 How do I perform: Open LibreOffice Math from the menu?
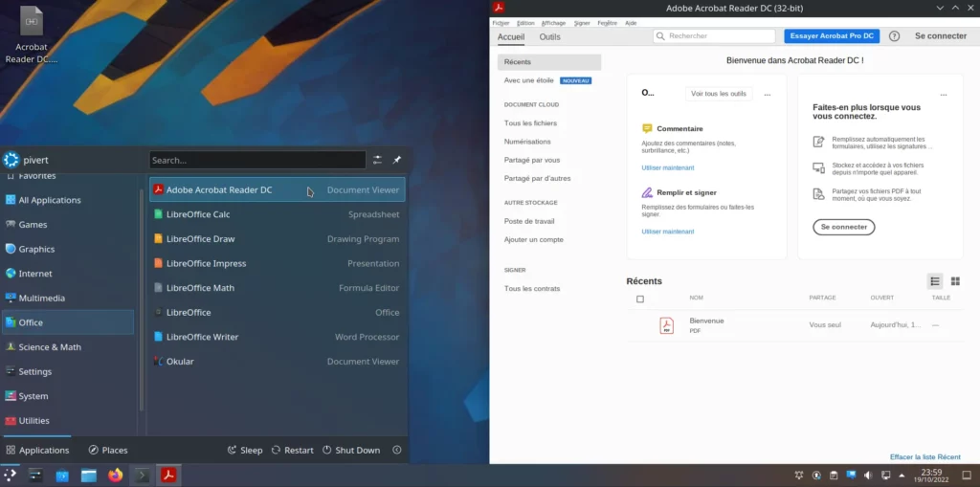tap(278, 288)
